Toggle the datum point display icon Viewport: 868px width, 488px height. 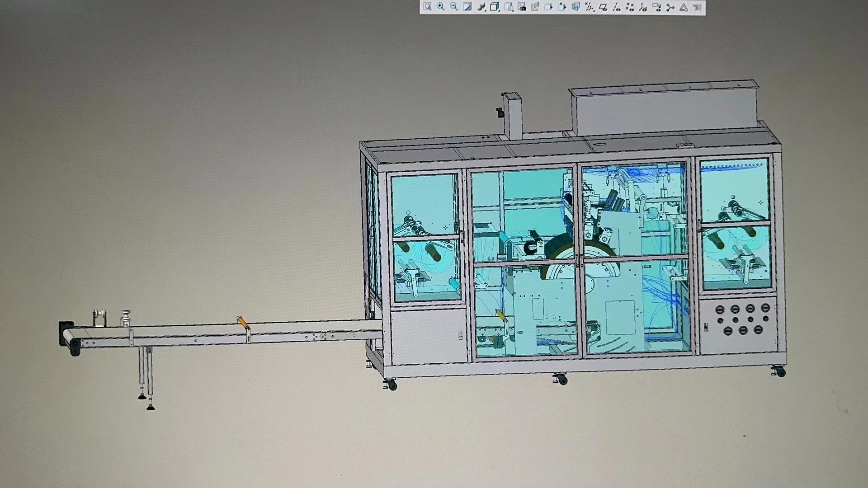[x=630, y=7]
